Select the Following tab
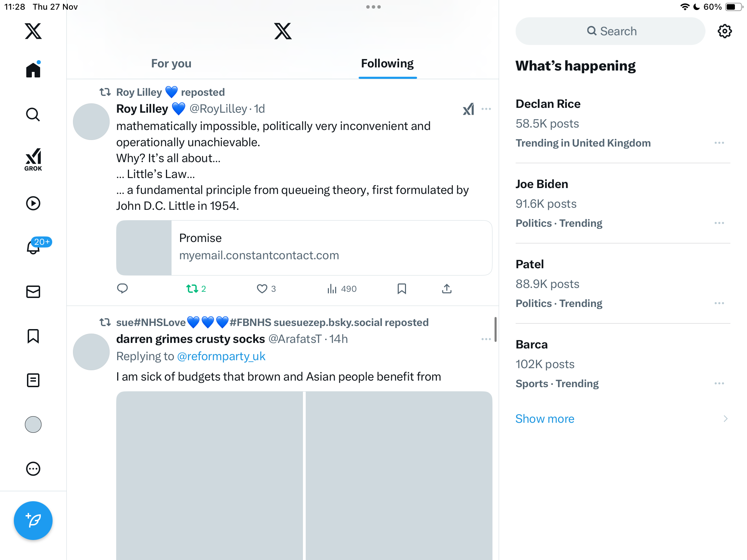Viewport: 747px width, 560px height. (x=387, y=64)
